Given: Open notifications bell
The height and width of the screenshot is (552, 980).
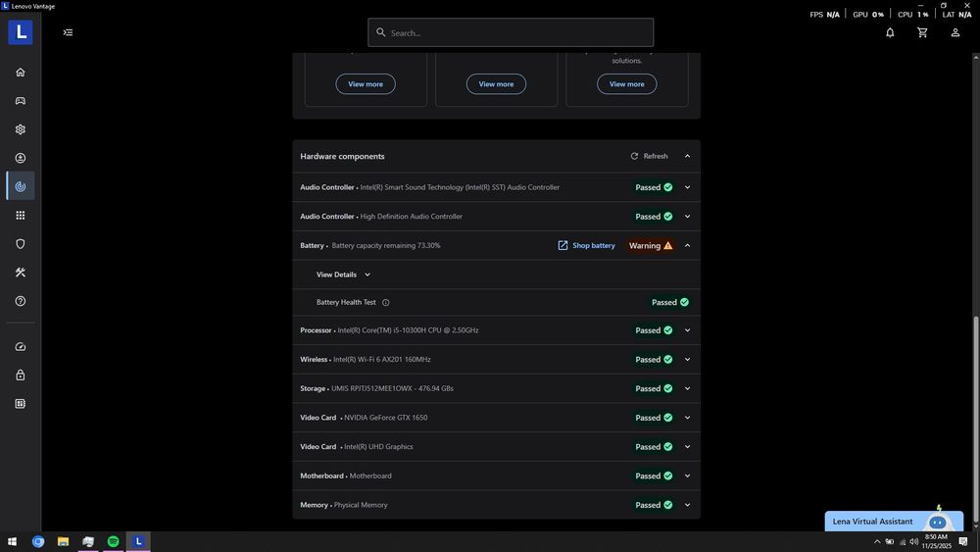Looking at the screenshot, I should click(890, 32).
